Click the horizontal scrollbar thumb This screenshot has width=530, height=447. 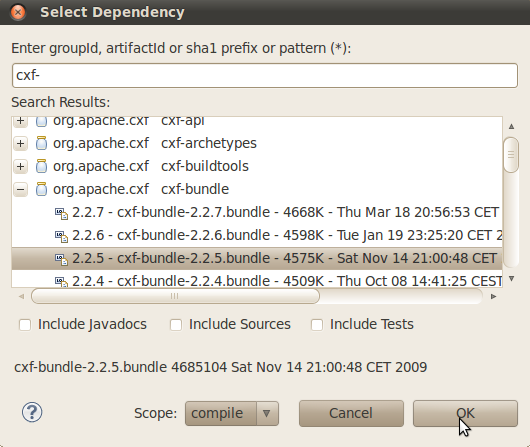click(175, 296)
